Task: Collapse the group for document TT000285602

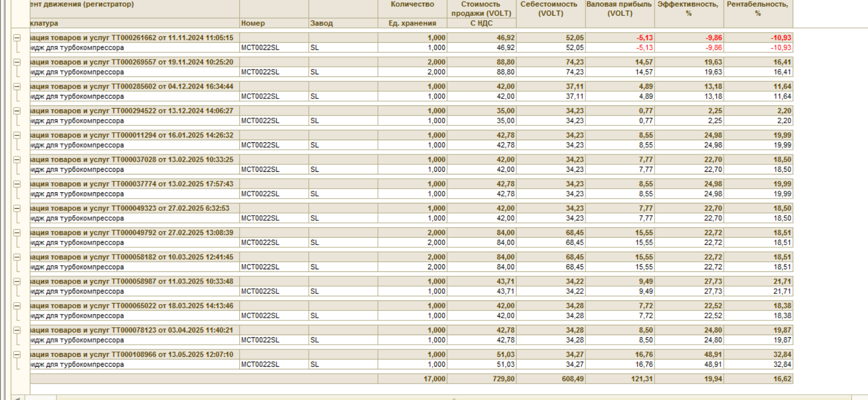Action: coord(17,86)
